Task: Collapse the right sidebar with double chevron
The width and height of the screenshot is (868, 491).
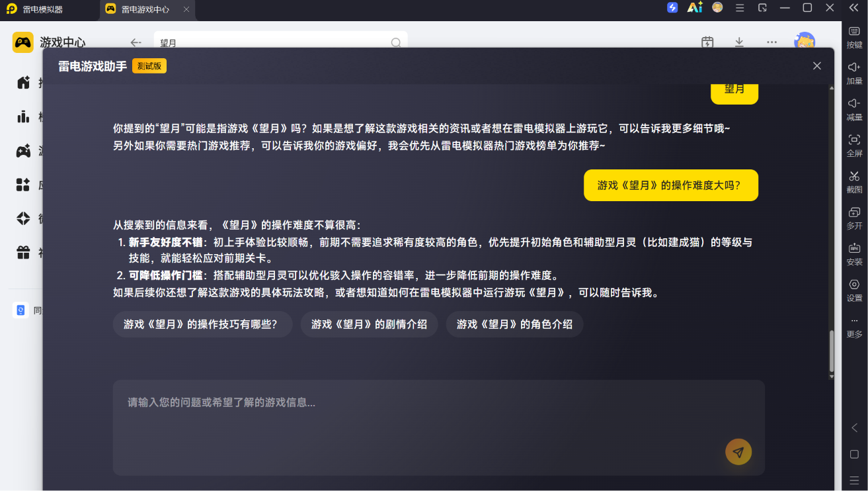Action: 853,7
